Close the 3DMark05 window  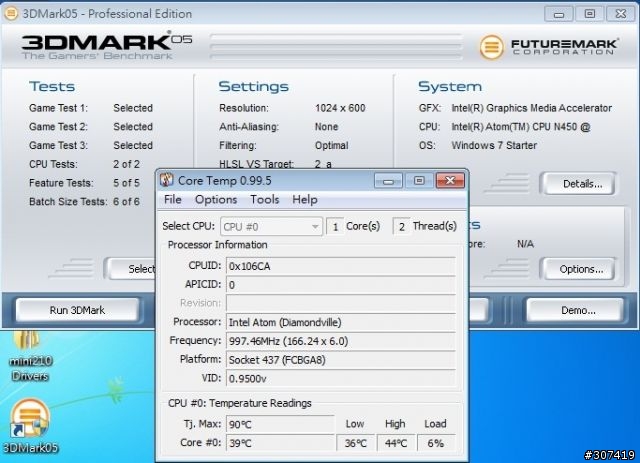click(x=621, y=14)
